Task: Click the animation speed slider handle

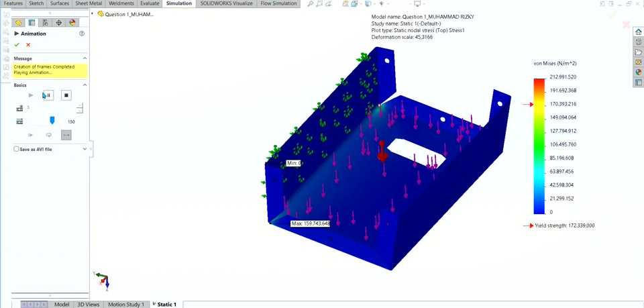Action: coord(52,120)
